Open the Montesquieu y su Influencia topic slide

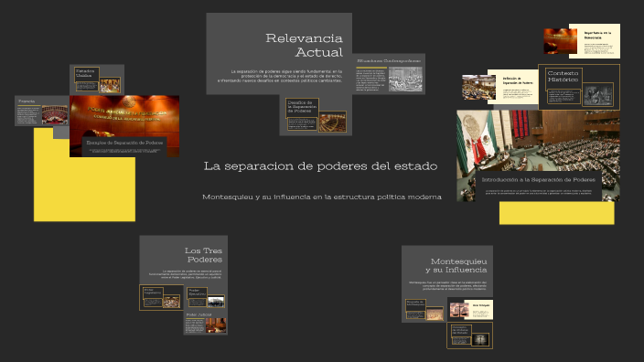click(446, 271)
